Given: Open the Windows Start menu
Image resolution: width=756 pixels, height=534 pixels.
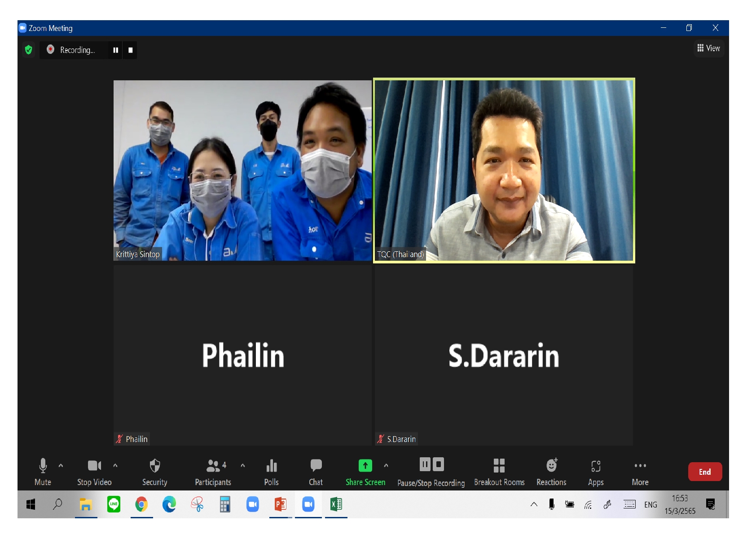Looking at the screenshot, I should click(x=31, y=504).
